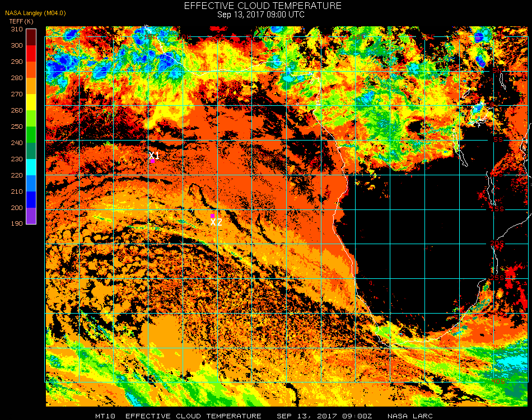The image size is (532, 420).
Task: Click the SEP 13, 2017 09:00Z bottom caption
Action: tap(324, 416)
